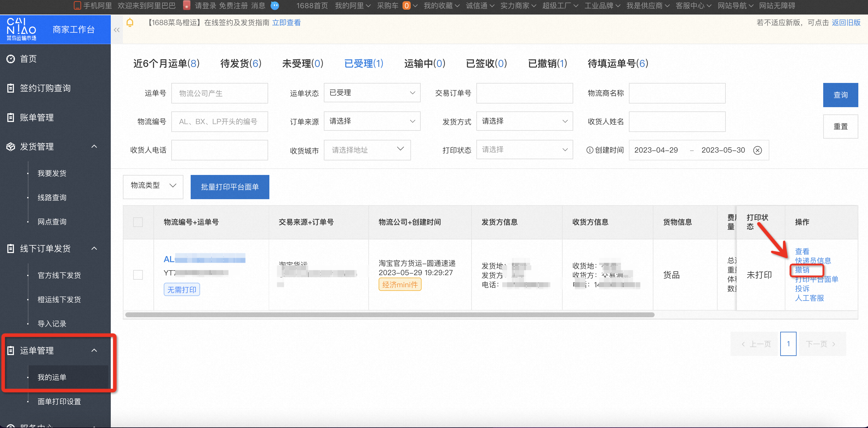Collapse the sidebar with double-chevron icon
Screen dimensions: 868x428
(117, 30)
